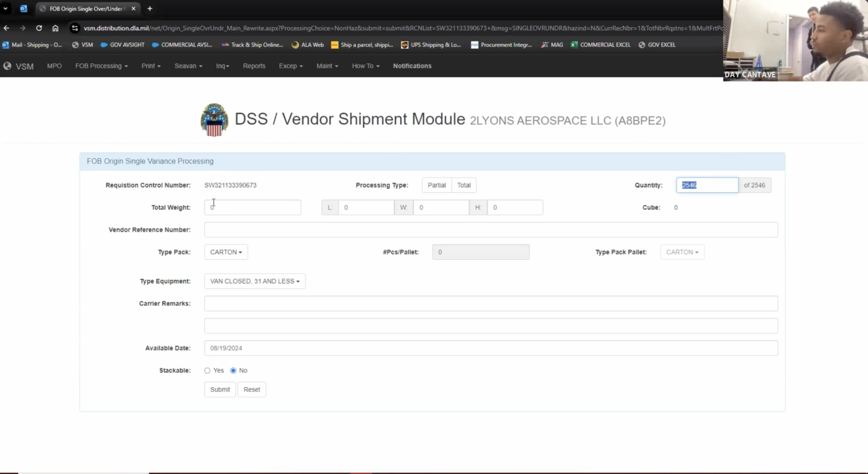Screen dimensions: 868x474
Task: Select Total processing type
Action: [464, 185]
